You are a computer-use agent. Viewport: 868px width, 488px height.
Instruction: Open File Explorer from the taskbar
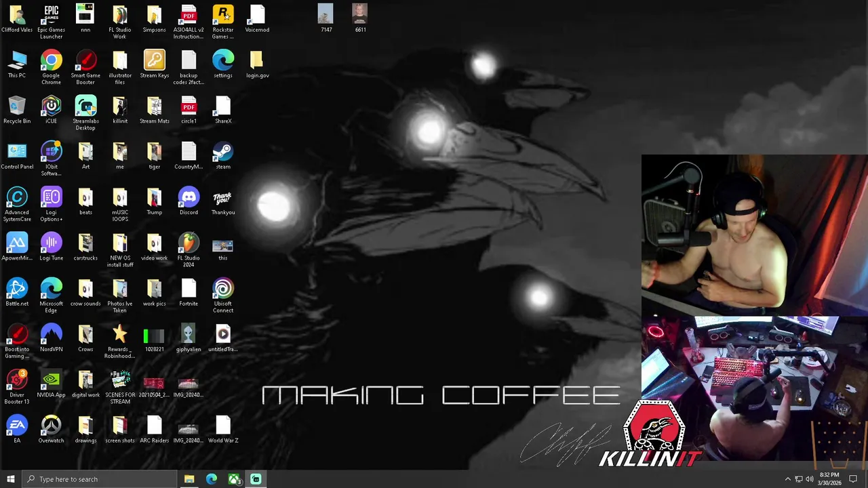(x=189, y=479)
